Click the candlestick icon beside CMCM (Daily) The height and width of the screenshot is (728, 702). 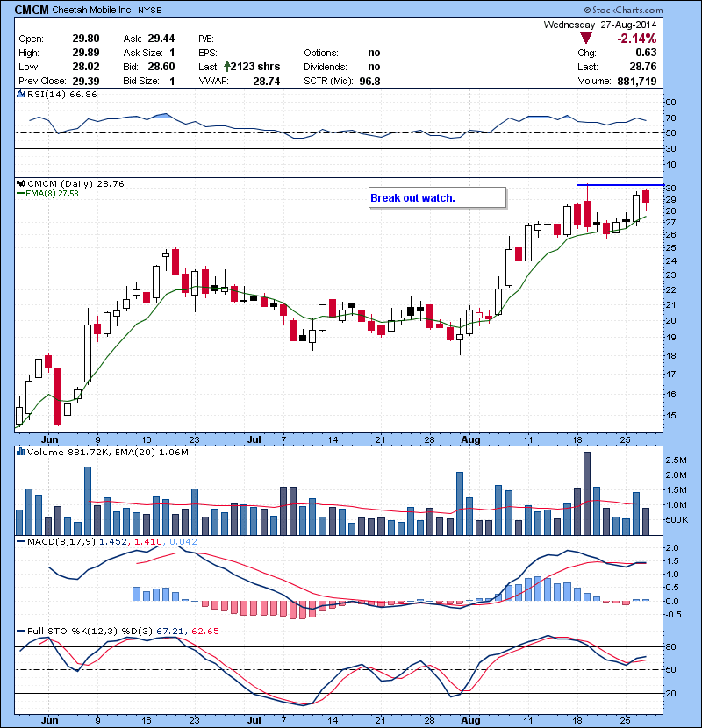tap(20, 183)
